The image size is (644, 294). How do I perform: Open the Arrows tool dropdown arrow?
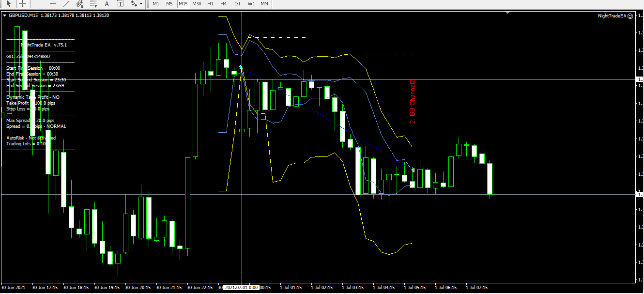(x=141, y=3)
